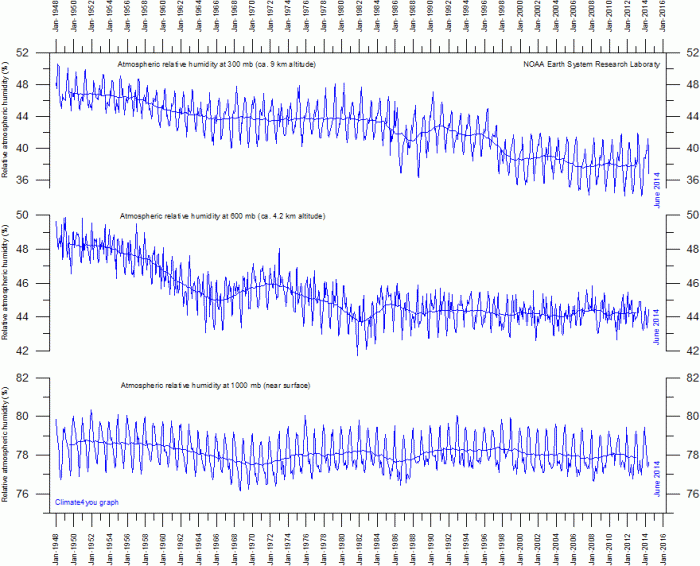Select Jan-2000 on the top time axis
Viewport: 700px width, 566px height.
click(x=517, y=22)
